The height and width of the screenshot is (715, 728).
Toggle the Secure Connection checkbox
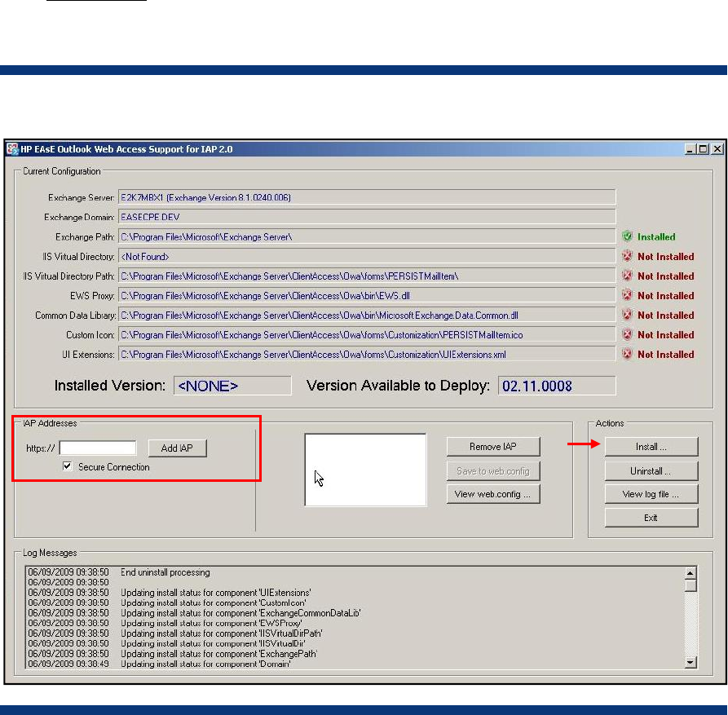68,466
